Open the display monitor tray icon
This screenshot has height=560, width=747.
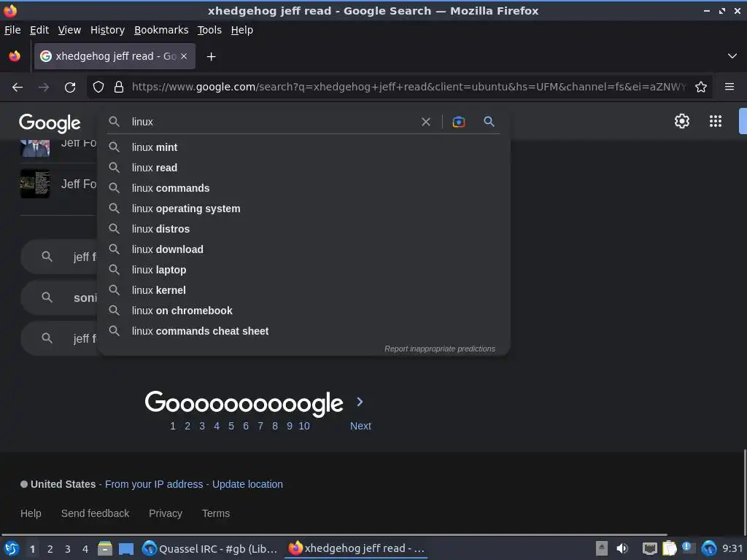tap(650, 548)
